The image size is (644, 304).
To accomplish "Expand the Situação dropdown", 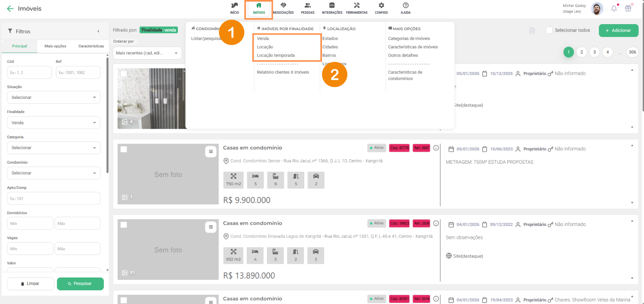I will 54,97.
